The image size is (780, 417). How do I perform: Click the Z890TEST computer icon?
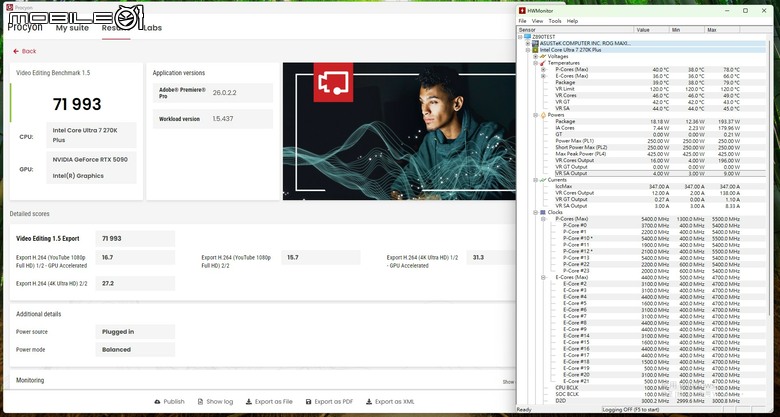(x=527, y=37)
